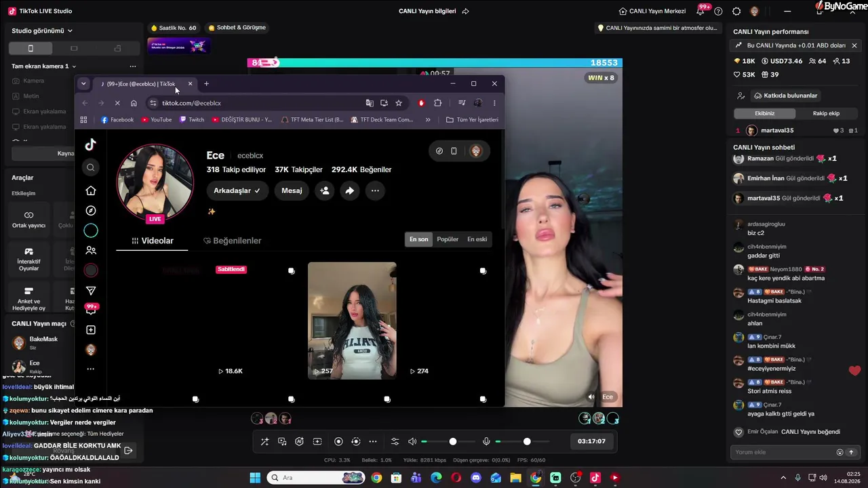Open Windows Start menu
Image resolution: width=868 pixels, height=488 pixels.
[x=255, y=478]
